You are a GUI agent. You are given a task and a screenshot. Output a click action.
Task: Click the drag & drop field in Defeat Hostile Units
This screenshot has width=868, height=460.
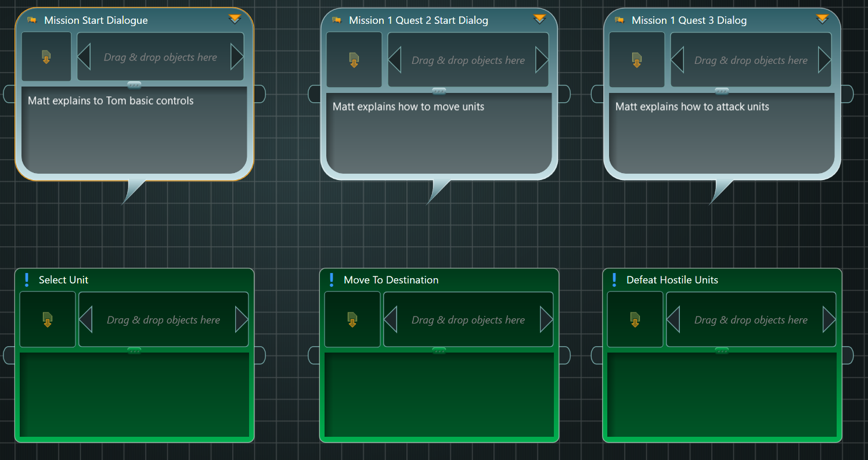(751, 319)
